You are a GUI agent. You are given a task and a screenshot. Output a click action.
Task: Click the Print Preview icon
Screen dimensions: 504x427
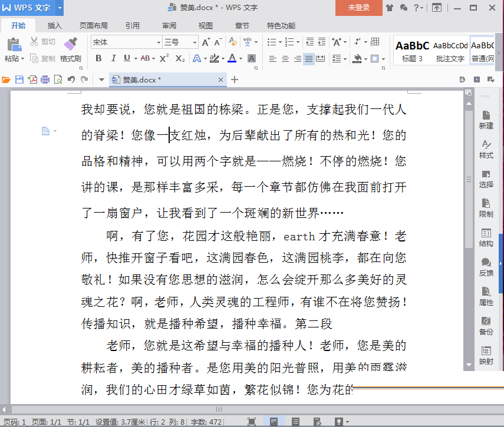coord(58,80)
